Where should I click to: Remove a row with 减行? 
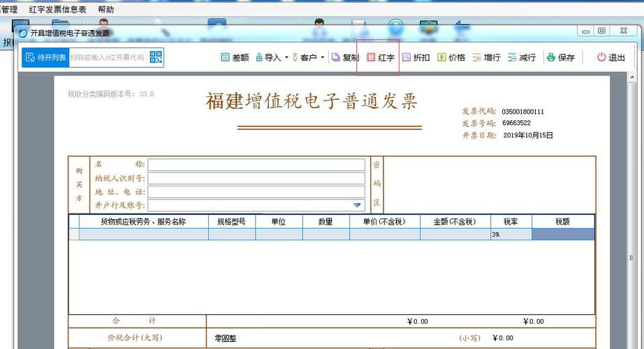(522, 57)
